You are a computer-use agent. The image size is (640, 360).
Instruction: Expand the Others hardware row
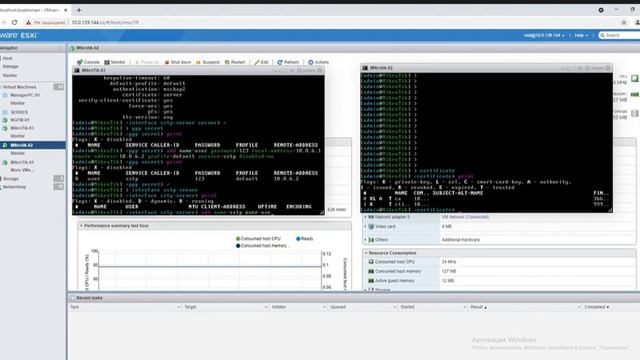click(x=365, y=240)
